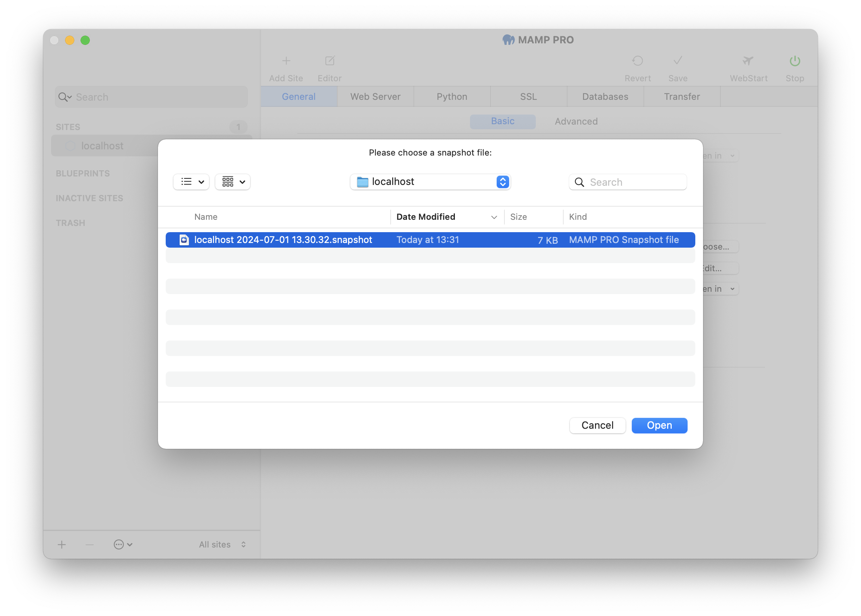Click the localhost folder icon in path popup
Screen dimensions: 861x616
pos(363,182)
